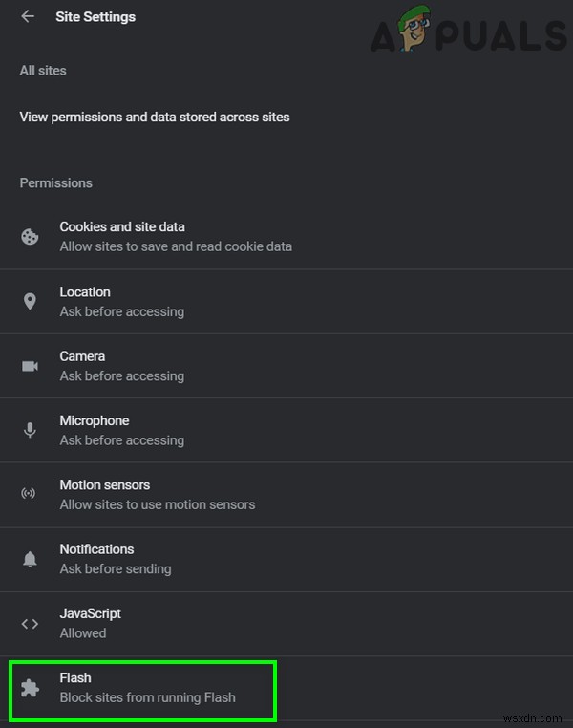This screenshot has width=573, height=728.
Task: Open the Notifications permission label
Action: tap(96, 549)
